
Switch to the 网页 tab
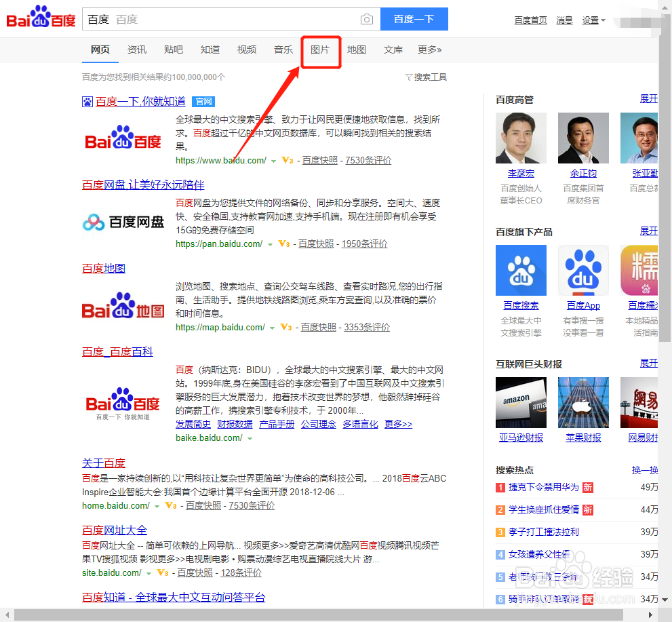[x=100, y=50]
